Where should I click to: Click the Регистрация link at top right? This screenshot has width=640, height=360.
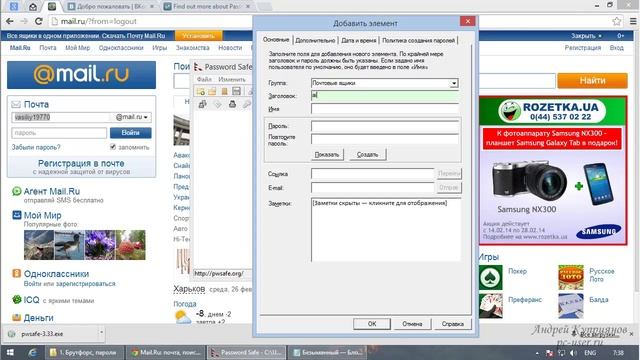pos(582,48)
